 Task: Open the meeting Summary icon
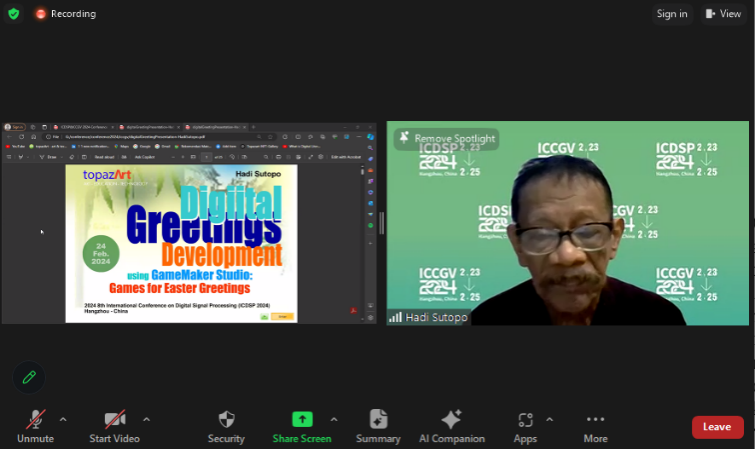pos(378,420)
